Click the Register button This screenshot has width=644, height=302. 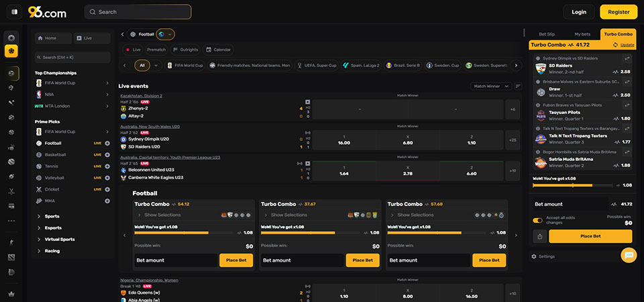(x=619, y=12)
